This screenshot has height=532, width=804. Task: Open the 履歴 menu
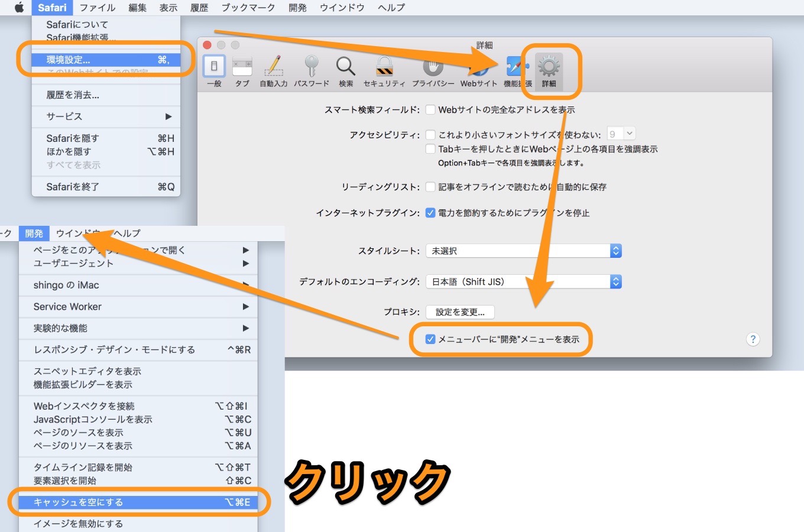click(x=199, y=7)
